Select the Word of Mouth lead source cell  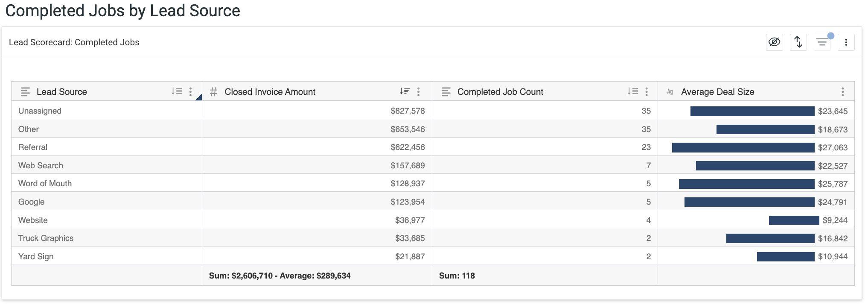[x=45, y=184]
